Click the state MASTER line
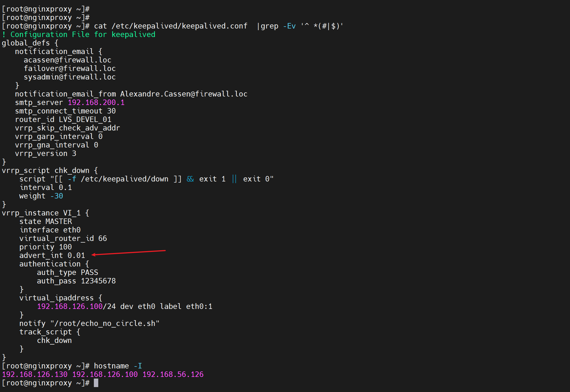Screen dimensions: 570x392 point(46,221)
